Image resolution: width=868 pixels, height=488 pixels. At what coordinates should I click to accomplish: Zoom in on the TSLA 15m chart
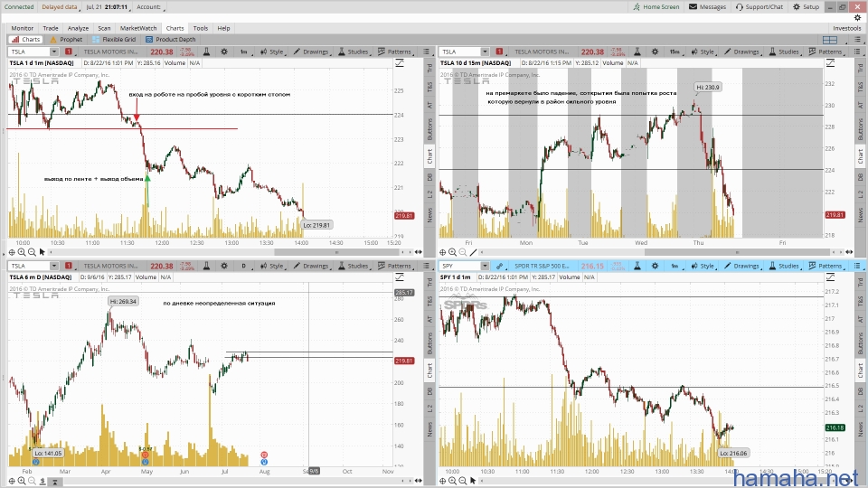pos(452,252)
